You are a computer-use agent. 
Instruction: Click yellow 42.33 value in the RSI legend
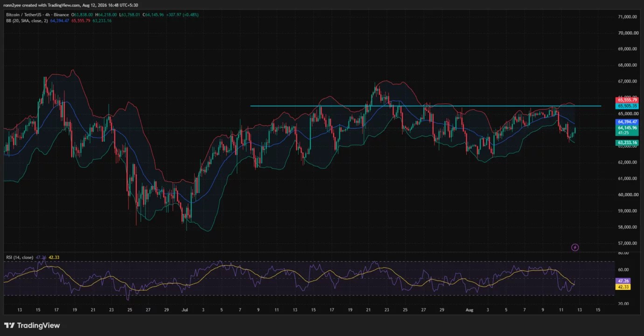coord(54,257)
